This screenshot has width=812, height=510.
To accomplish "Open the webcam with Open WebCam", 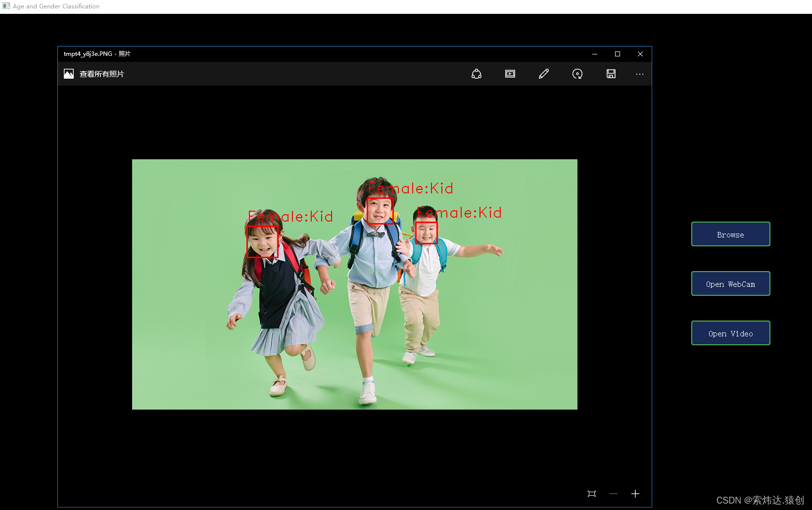I will click(730, 283).
